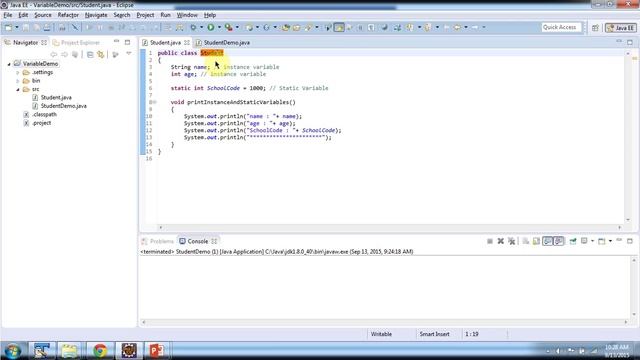Open Navigator View Menu dropdown triangle
The width and height of the screenshot is (640, 360).
tap(129, 54)
